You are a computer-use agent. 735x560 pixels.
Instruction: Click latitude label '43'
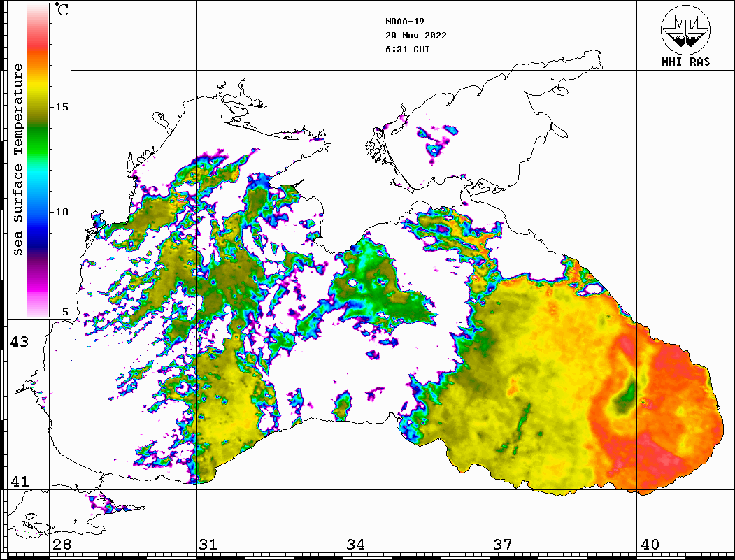point(20,342)
